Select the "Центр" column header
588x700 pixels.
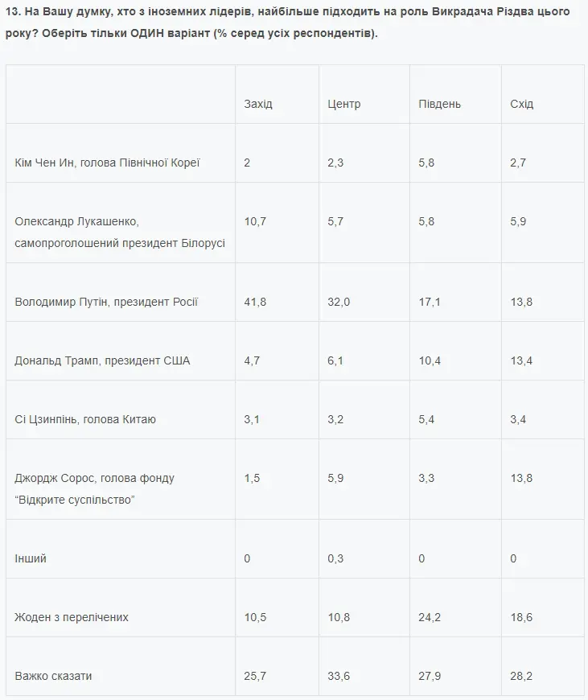coord(344,104)
